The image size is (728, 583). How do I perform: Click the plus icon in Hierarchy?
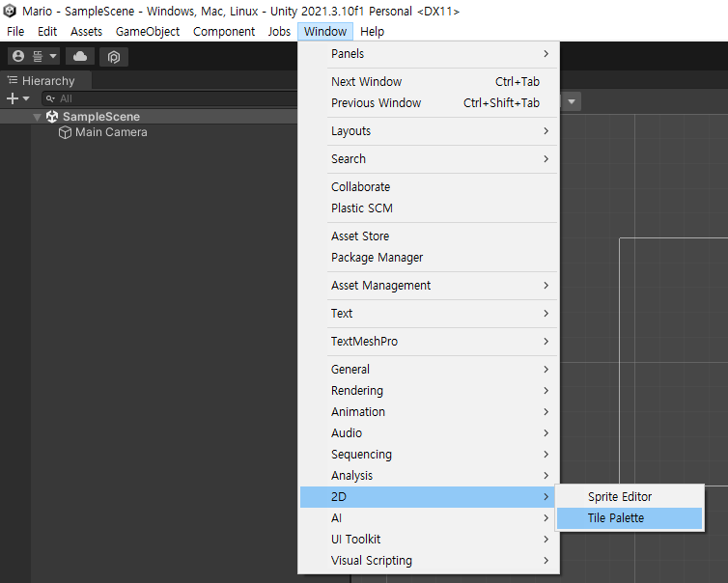[x=13, y=98]
